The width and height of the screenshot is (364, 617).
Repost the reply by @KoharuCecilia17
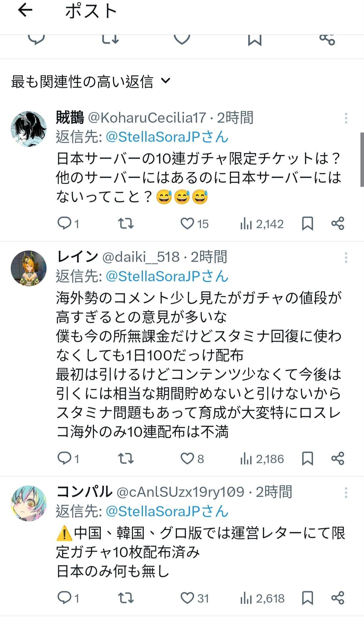(126, 224)
